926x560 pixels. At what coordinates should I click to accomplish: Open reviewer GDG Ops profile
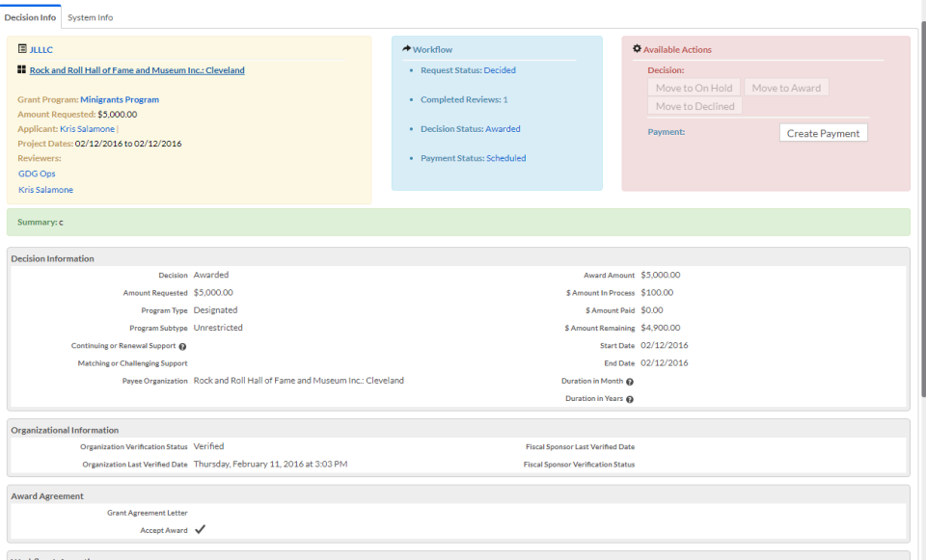point(36,173)
